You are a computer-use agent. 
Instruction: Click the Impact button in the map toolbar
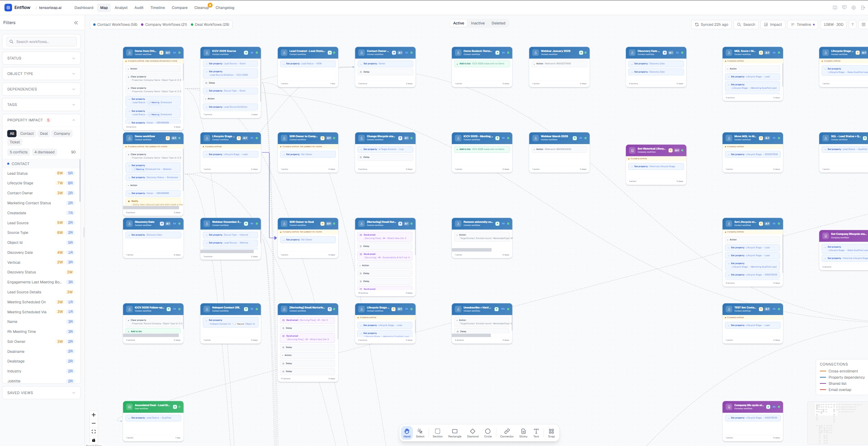[772, 24]
